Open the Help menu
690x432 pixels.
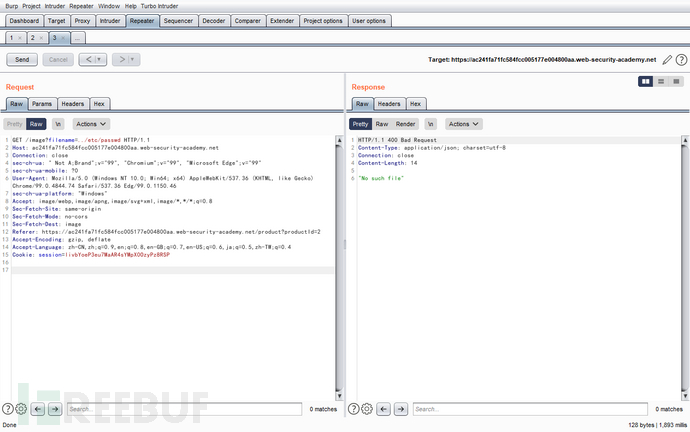pos(131,6)
